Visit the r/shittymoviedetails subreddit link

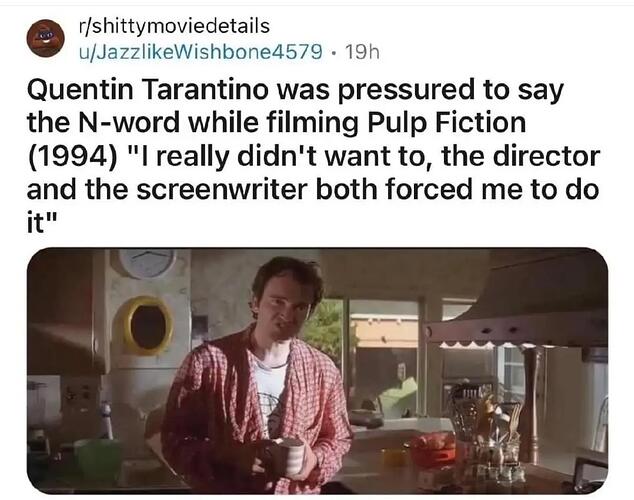click(174, 26)
